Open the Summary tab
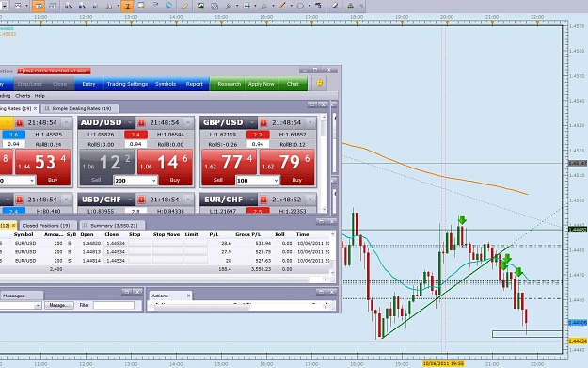Image resolution: width=588 pixels, height=368 pixels. point(113,226)
